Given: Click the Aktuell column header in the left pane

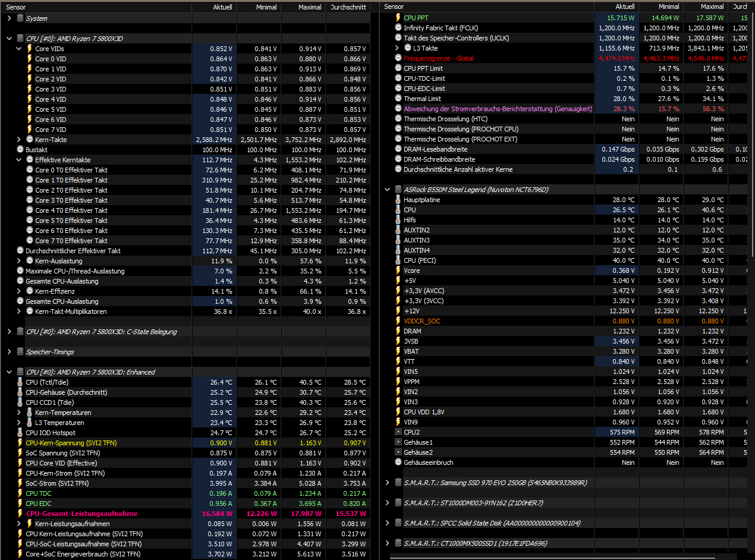Looking at the screenshot, I should 215,7.
